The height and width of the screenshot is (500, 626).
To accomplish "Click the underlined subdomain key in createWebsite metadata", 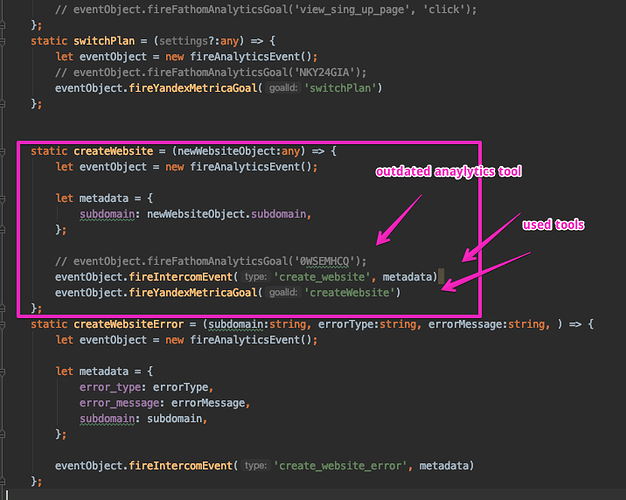I will point(107,214).
